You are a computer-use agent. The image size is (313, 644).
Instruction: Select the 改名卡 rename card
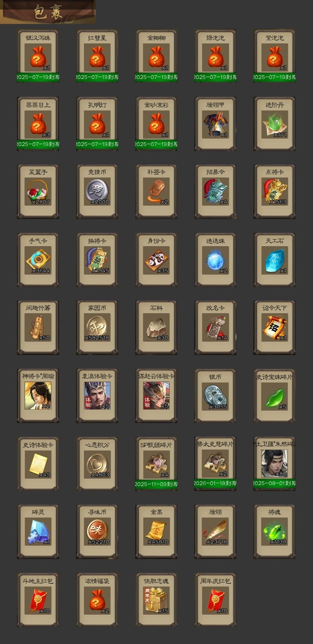tap(215, 328)
